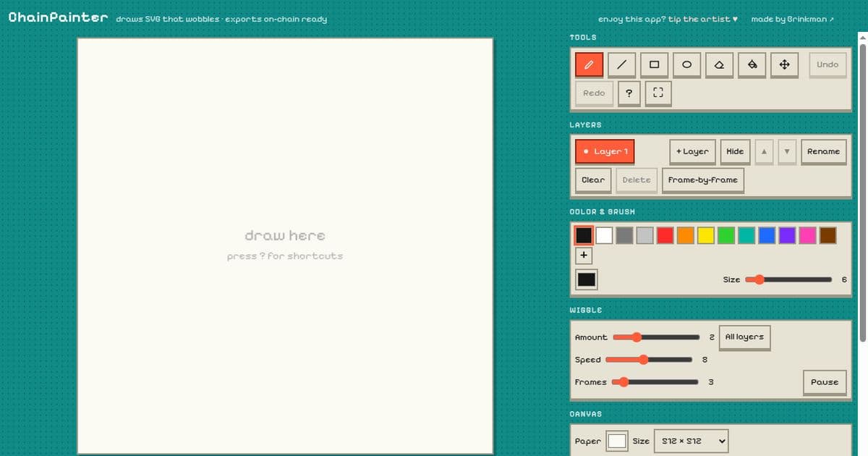Pick the pink color swatch

coord(807,235)
